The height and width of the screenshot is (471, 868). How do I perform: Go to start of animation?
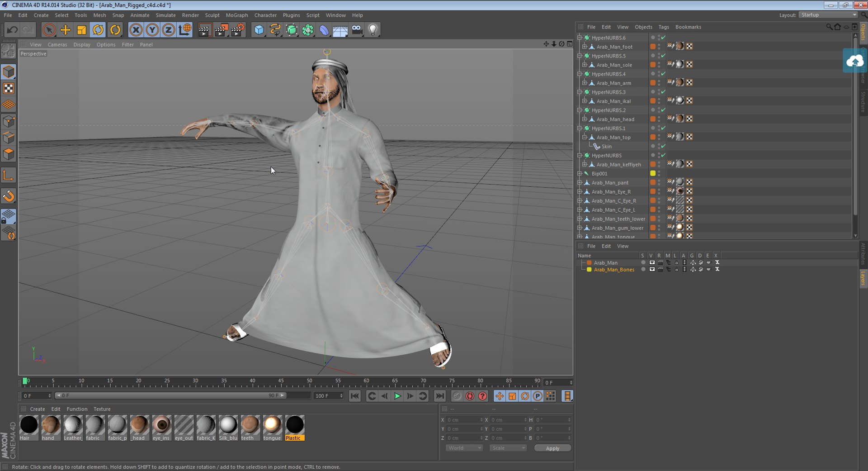click(355, 396)
